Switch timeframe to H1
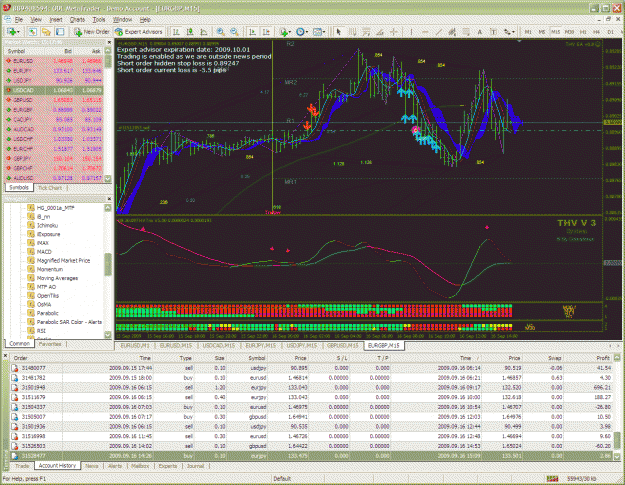The height and width of the screenshot is (485, 625). click(x=583, y=32)
